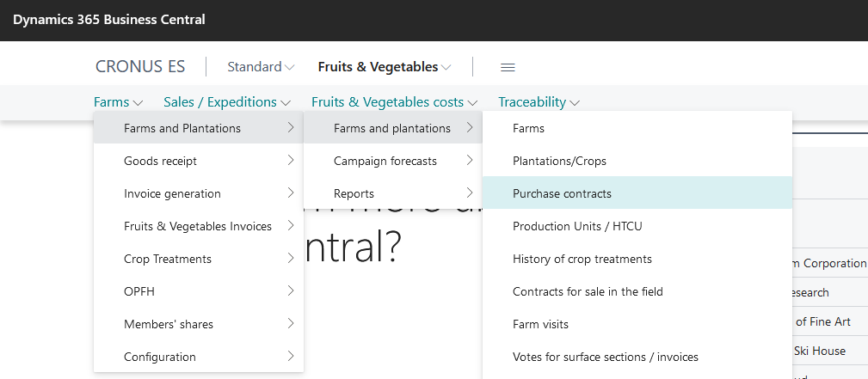Open the Standard profile dropdown
This screenshot has height=379, width=868.
[261, 67]
